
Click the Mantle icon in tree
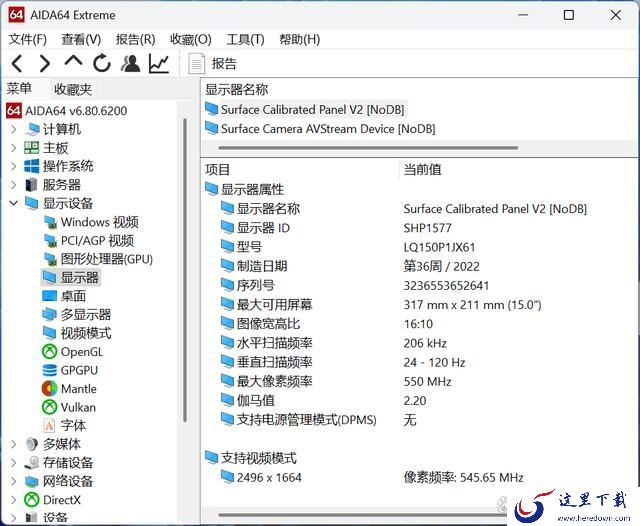[x=49, y=388]
